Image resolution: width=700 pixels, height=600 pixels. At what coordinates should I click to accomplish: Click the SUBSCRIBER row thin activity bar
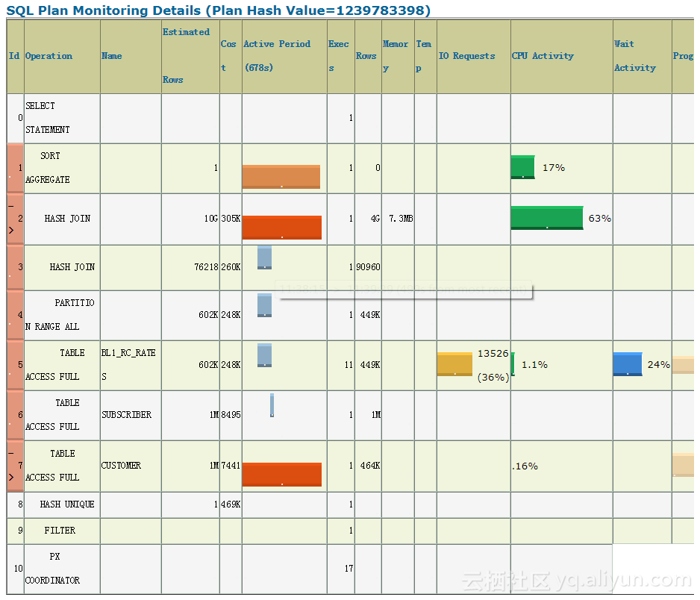click(272, 405)
